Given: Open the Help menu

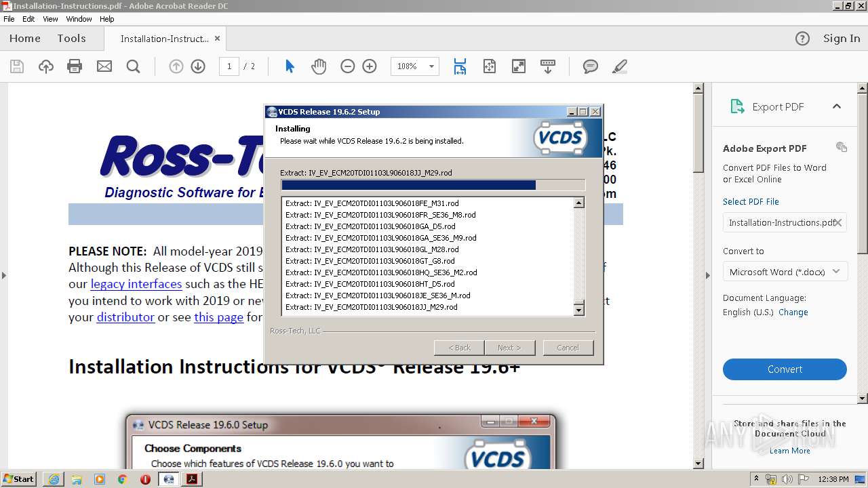Looking at the screenshot, I should (x=107, y=19).
